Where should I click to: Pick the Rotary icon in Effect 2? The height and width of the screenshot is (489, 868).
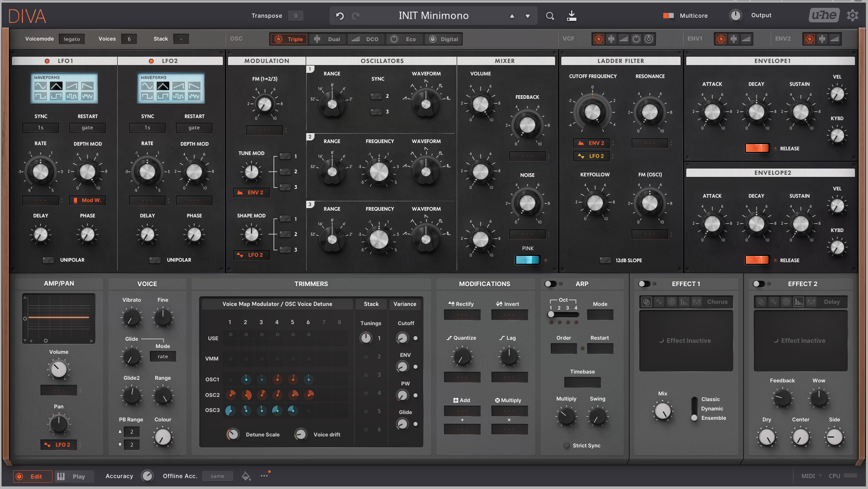(786, 302)
